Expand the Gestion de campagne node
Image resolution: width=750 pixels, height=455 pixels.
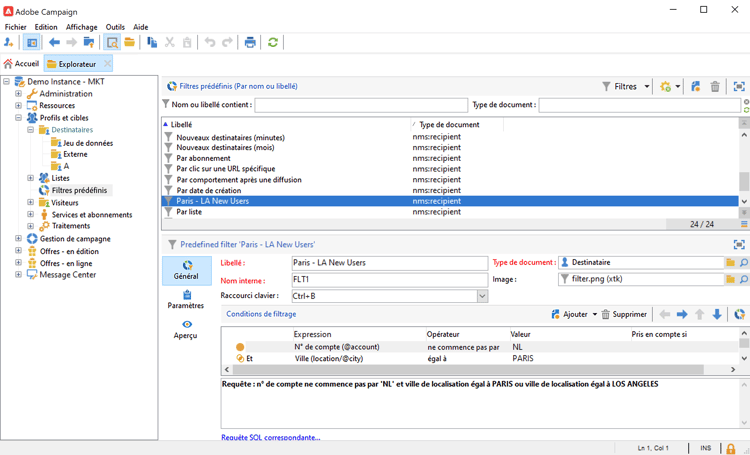[18, 238]
